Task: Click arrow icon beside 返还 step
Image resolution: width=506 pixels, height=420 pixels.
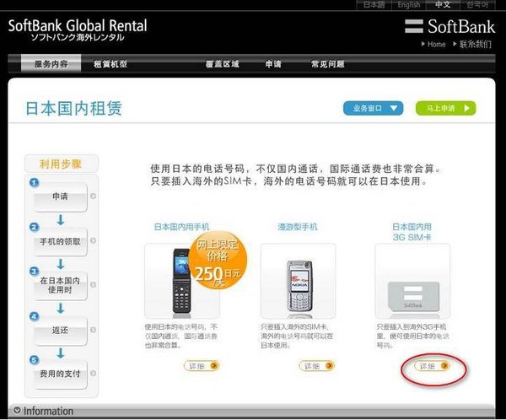Action: 94,330
